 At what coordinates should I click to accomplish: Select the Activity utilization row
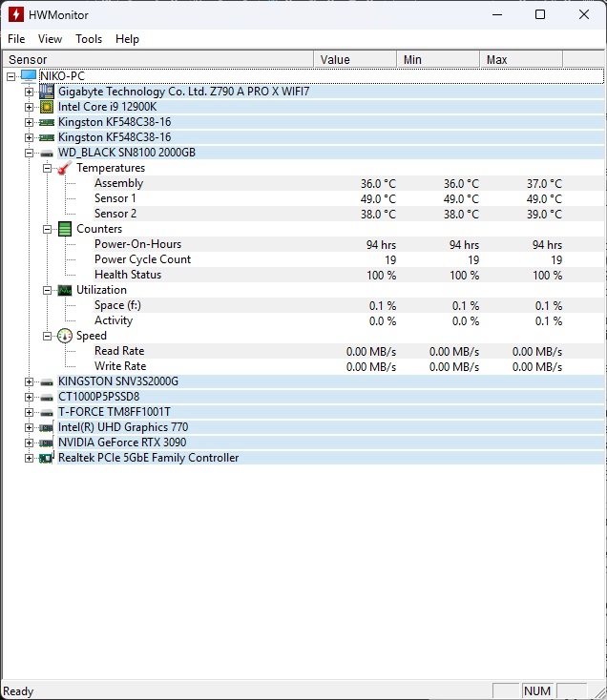[x=349, y=321]
